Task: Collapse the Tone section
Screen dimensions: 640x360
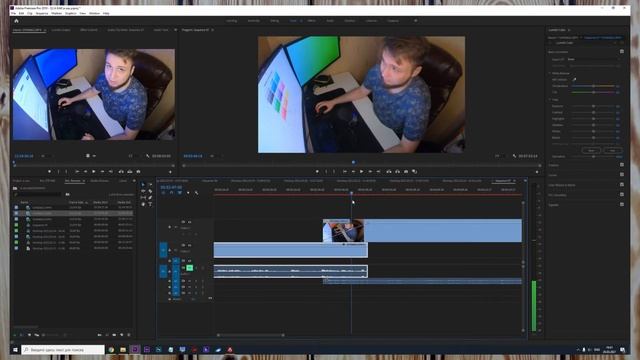Action: pos(549,99)
